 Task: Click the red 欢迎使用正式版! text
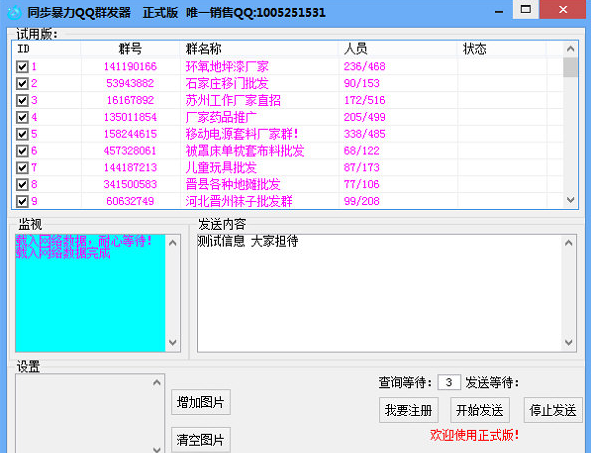[x=475, y=435]
